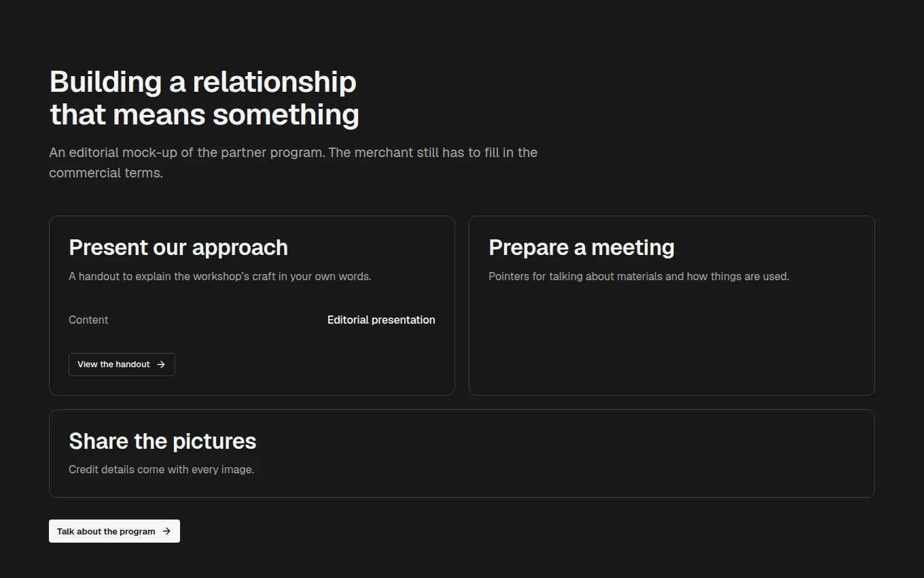This screenshot has width=924, height=578.
Task: Click the words commercial terms in subtitle
Action: (106, 173)
